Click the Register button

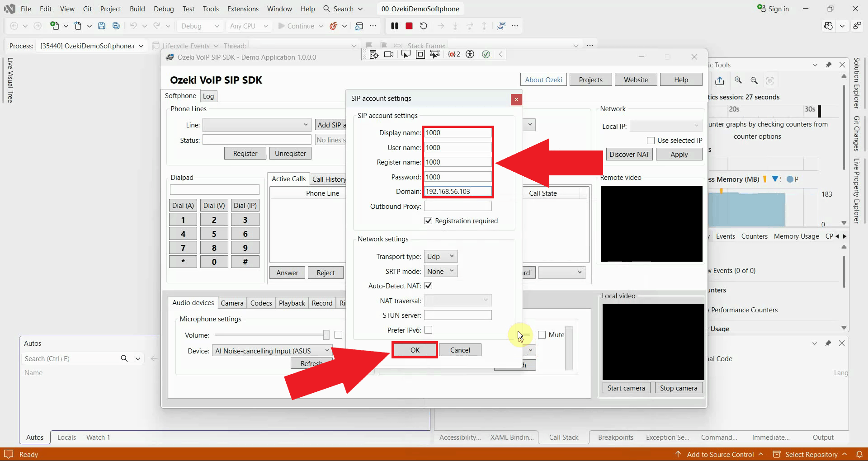(245, 153)
